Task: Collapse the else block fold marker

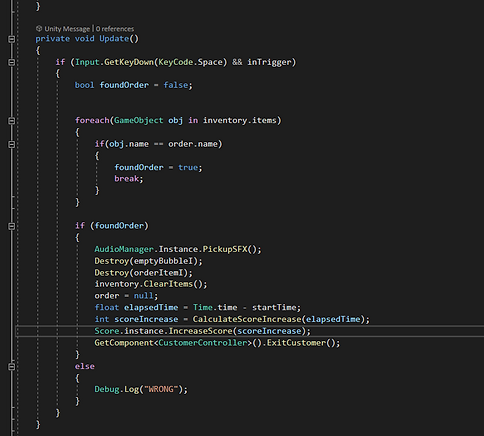Action: 11,367
